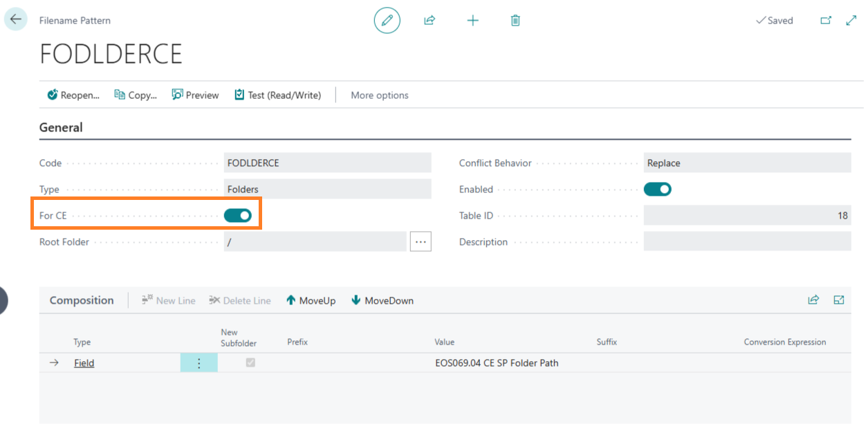Click the Description input field
This screenshot has width=868, height=440.
pyautogui.click(x=747, y=241)
